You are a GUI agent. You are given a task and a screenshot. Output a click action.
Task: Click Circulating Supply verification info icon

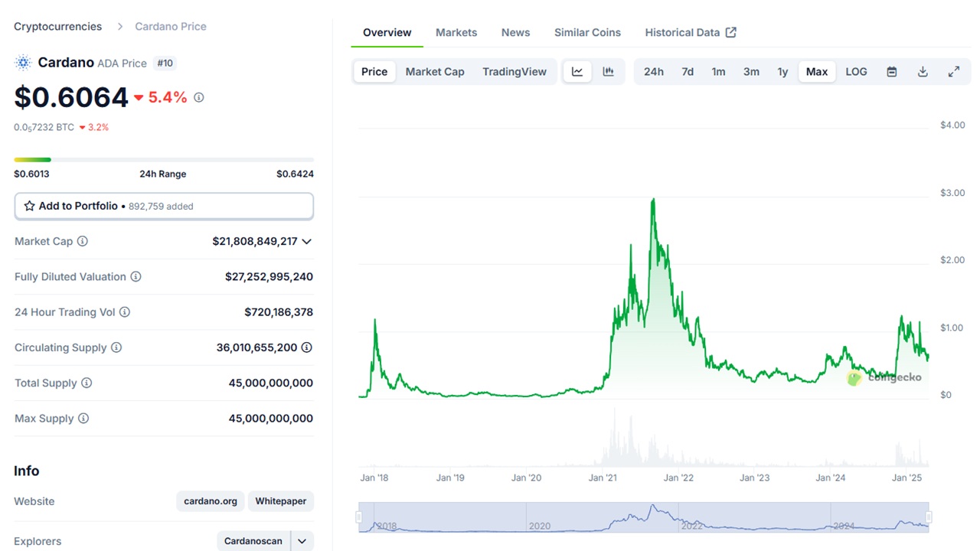(x=306, y=347)
